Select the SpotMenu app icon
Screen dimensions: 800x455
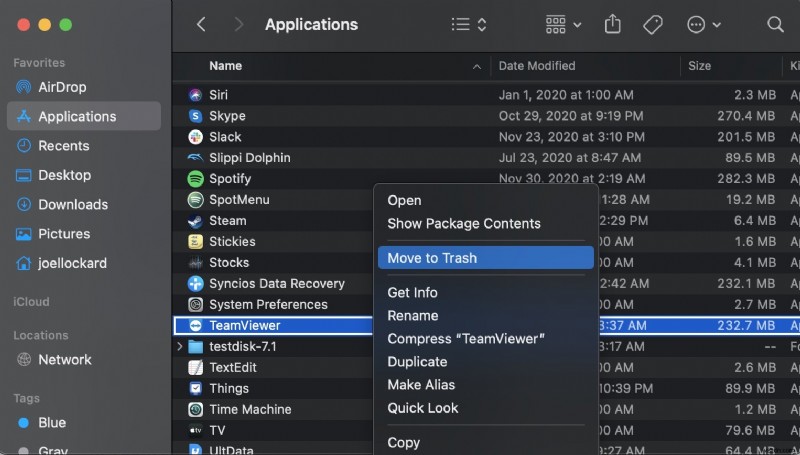coord(195,199)
